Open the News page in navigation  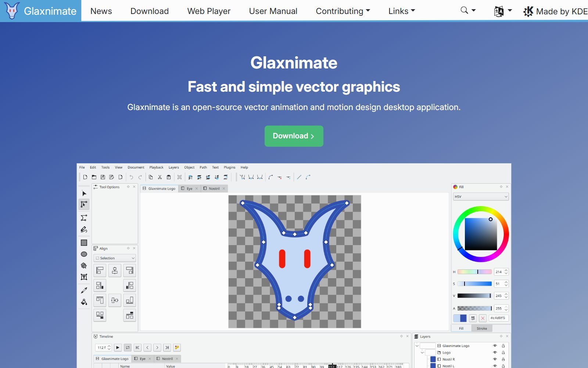click(101, 11)
